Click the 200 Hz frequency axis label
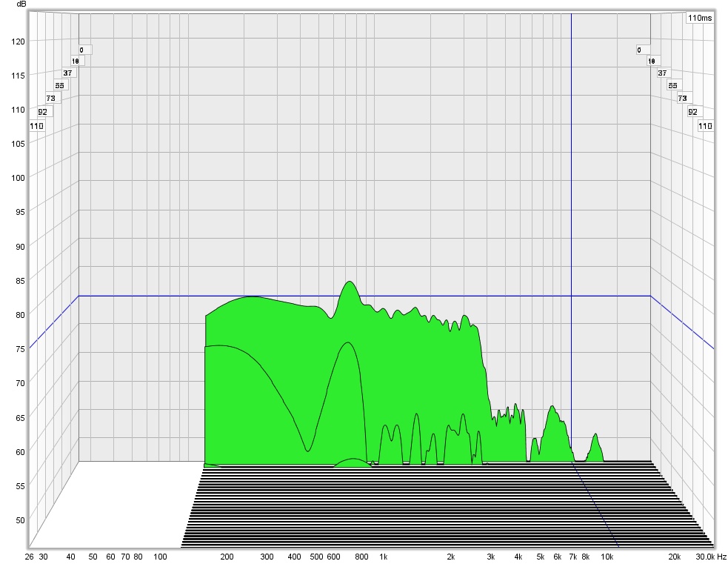The height and width of the screenshot is (564, 728). pos(227,557)
